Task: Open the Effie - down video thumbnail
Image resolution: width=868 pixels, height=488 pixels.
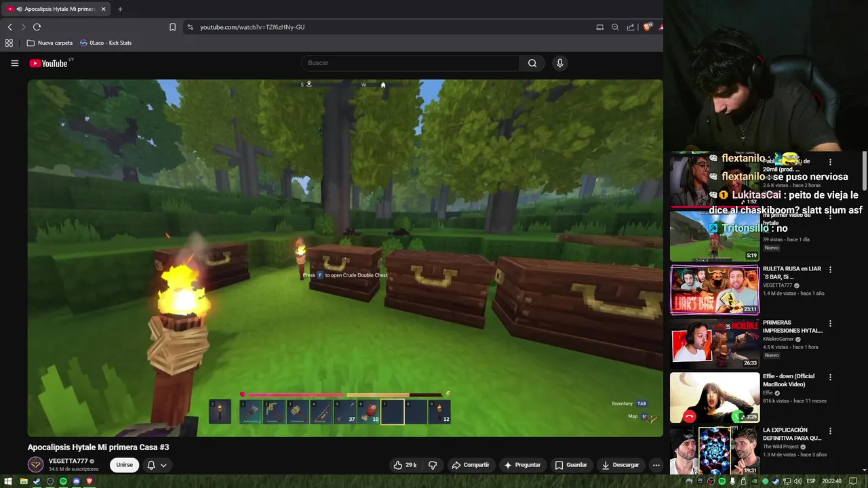Action: pyautogui.click(x=715, y=397)
